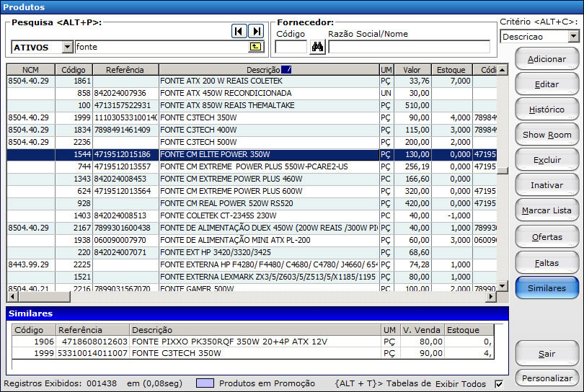Select FONTE CM EXTREME POWER PLUS 460W
Viewport: 584px width, 392px height.
pos(252,179)
